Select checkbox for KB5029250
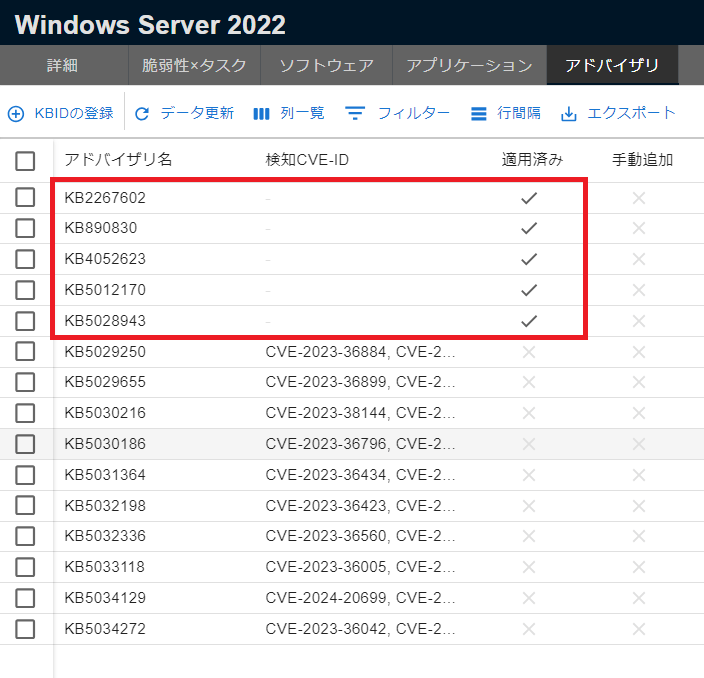 [25, 352]
